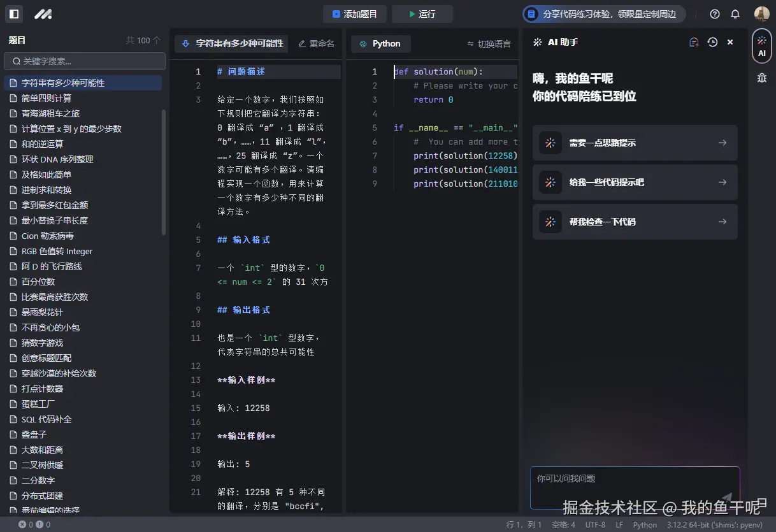Open the notifications bell icon
This screenshot has height=532, width=776.
[735, 13]
